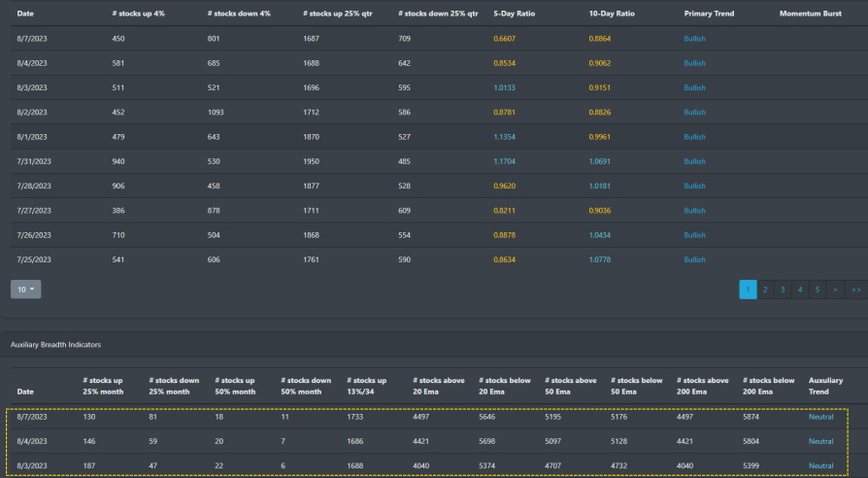The height and width of the screenshot is (478, 868).
Task: Click # stocks up 13%/34 header
Action: click(366, 386)
